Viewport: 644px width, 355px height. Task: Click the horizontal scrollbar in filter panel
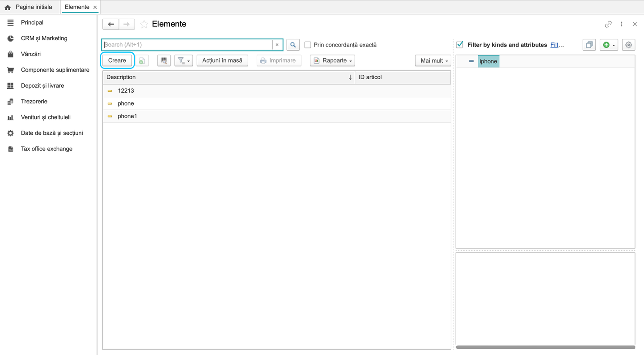tap(545, 347)
